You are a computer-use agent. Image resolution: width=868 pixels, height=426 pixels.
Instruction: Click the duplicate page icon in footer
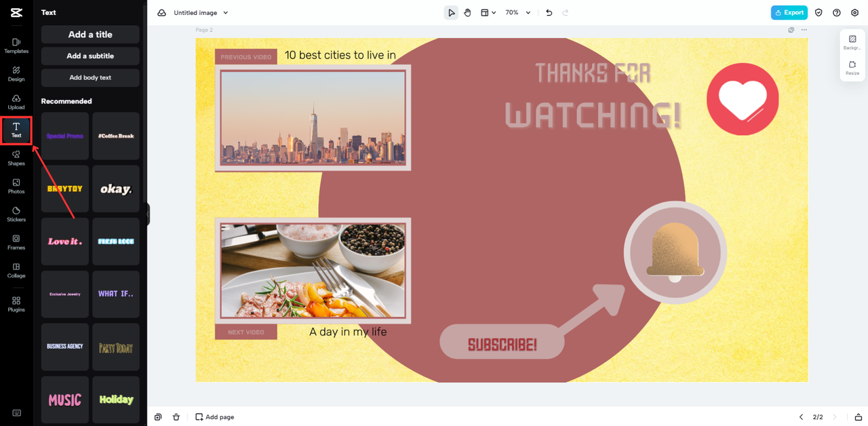pyautogui.click(x=158, y=417)
